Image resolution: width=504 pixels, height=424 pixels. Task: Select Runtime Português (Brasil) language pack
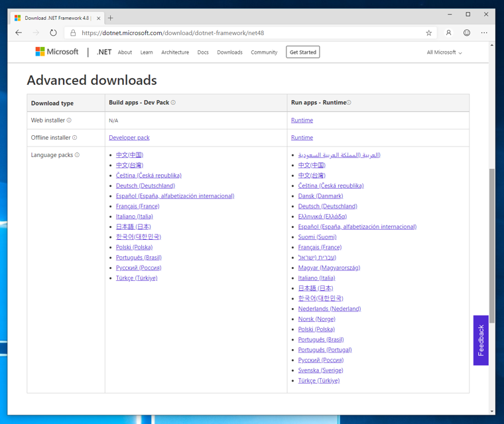321,339
